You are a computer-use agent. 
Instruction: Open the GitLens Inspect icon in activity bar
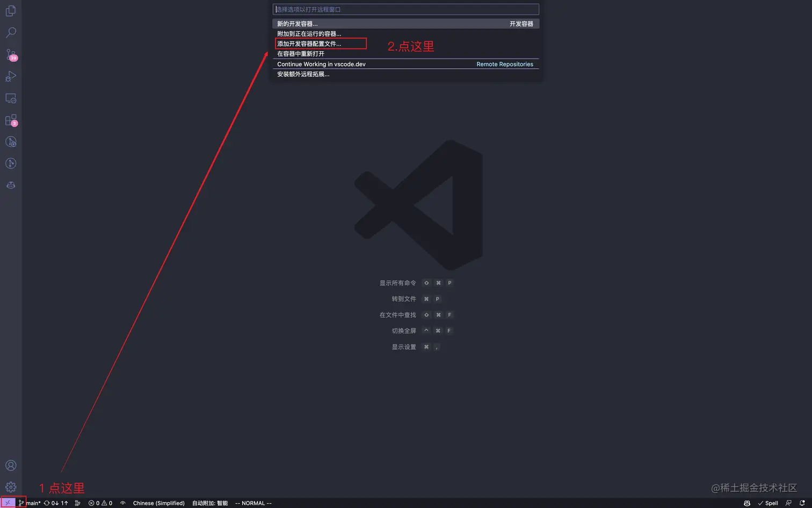tap(11, 142)
